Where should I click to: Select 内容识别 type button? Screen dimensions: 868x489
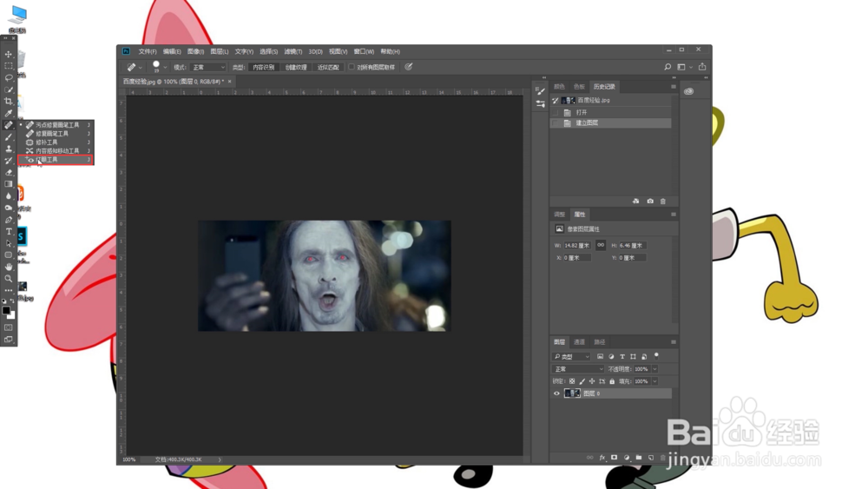(x=264, y=67)
